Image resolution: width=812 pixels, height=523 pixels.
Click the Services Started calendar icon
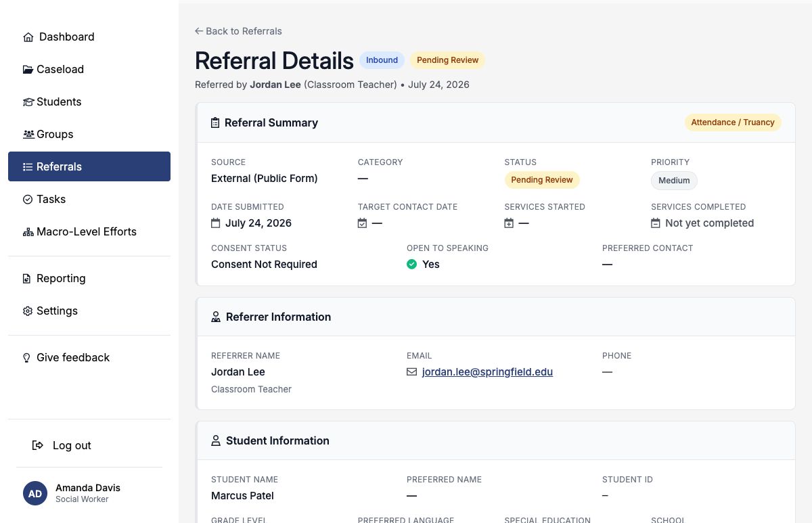click(x=509, y=223)
